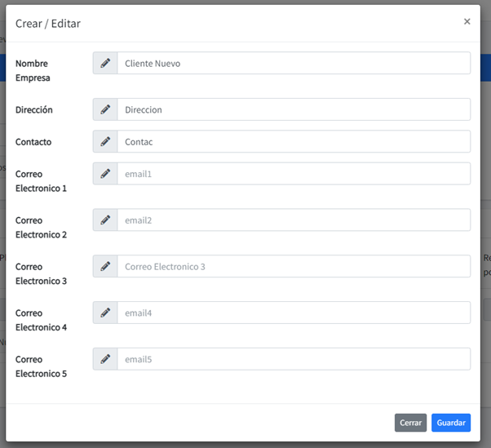Viewport: 491px width, 448px height.
Task: Click the Correo Electronico 5 label
Action: pos(41,366)
